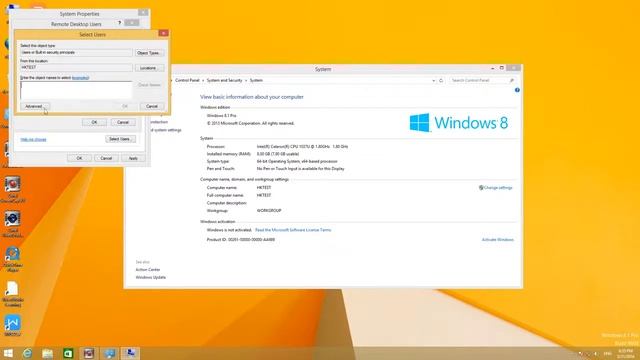Open Windows Update link in System window
The height and width of the screenshot is (360, 640).
pyautogui.click(x=151, y=278)
